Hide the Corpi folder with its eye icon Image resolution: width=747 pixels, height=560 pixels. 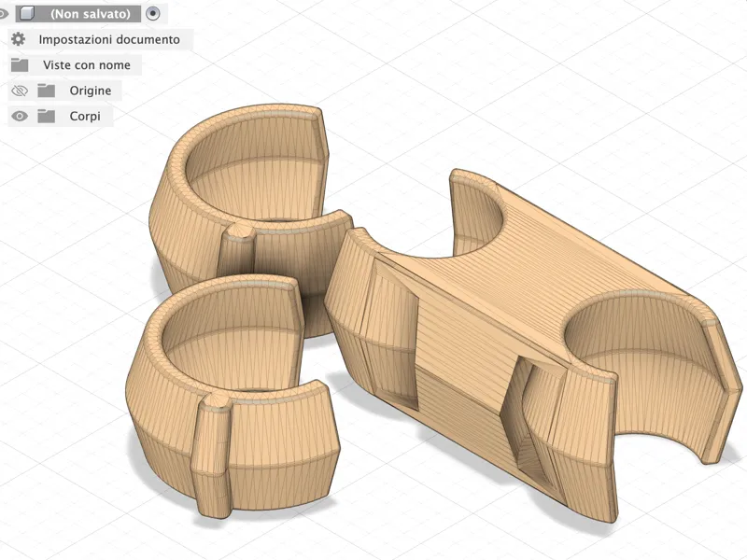click(20, 116)
